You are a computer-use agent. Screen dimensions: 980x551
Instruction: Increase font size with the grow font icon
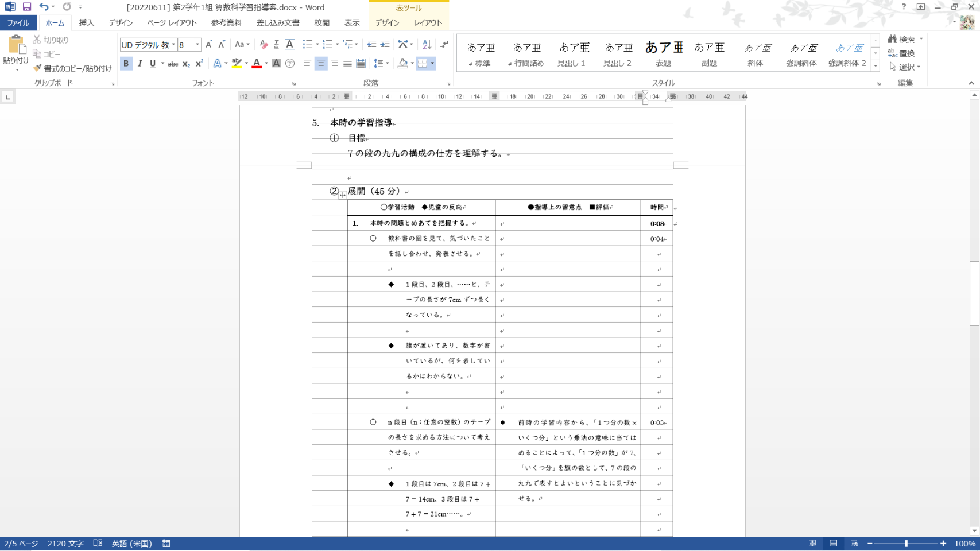[209, 44]
